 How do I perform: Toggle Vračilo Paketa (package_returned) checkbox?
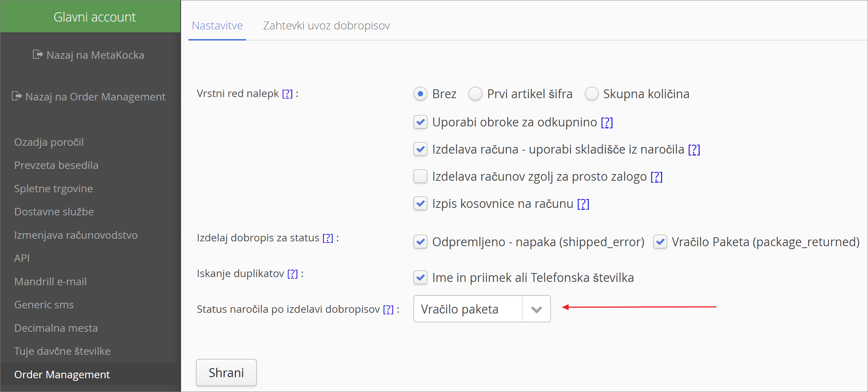[x=660, y=242]
